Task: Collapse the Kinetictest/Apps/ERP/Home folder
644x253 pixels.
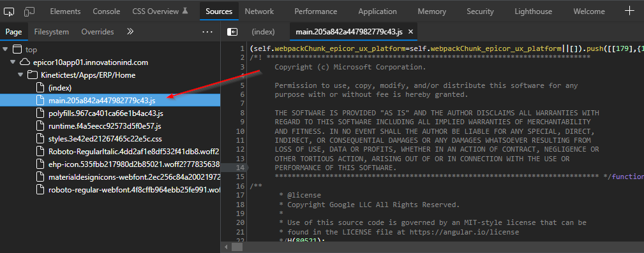Action: pyautogui.click(x=20, y=75)
